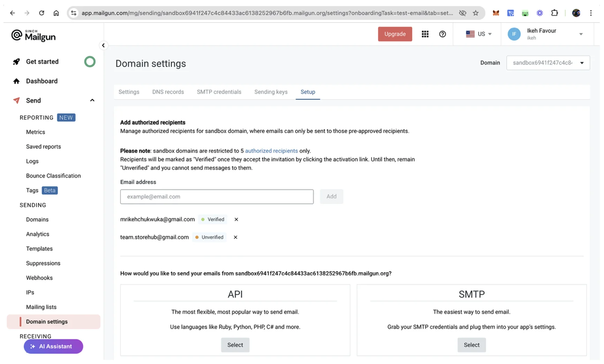Screen dimensions: 604x364
Task: Open the sandbox Domain selector dropdown
Action: pyautogui.click(x=548, y=63)
